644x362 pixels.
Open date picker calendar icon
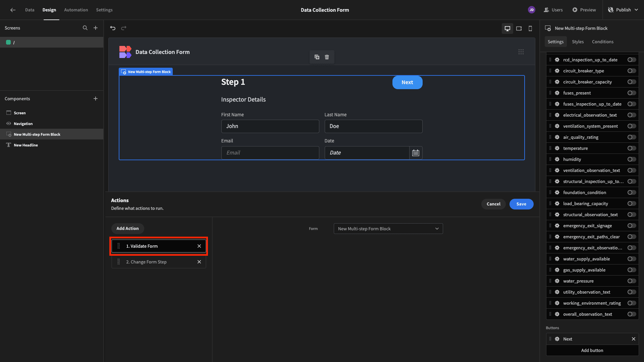click(416, 153)
